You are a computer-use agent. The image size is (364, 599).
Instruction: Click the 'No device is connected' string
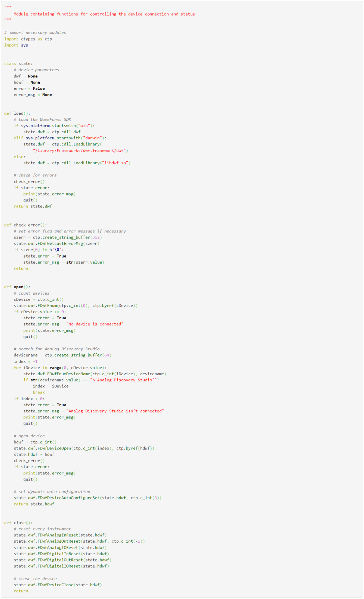pyautogui.click(x=95, y=324)
